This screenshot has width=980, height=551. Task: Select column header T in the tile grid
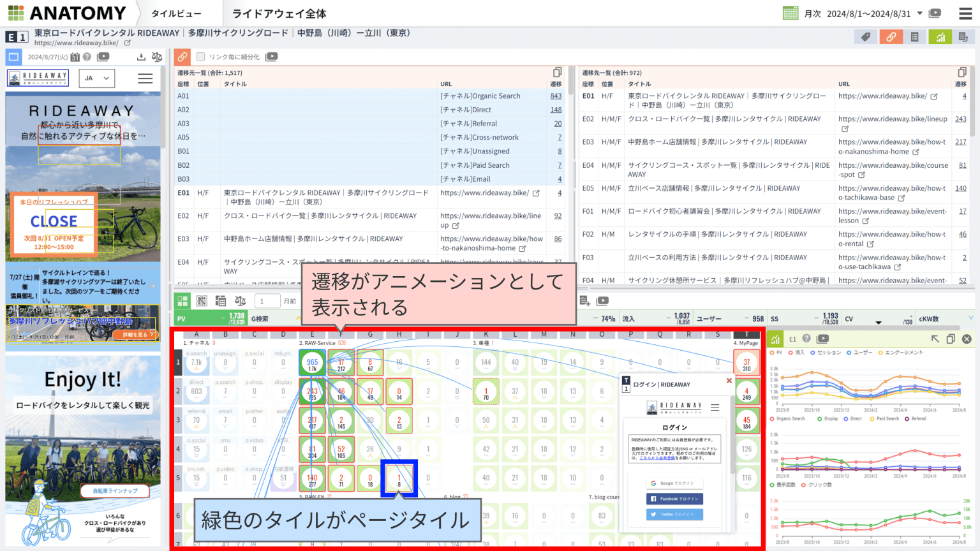pos(746,334)
